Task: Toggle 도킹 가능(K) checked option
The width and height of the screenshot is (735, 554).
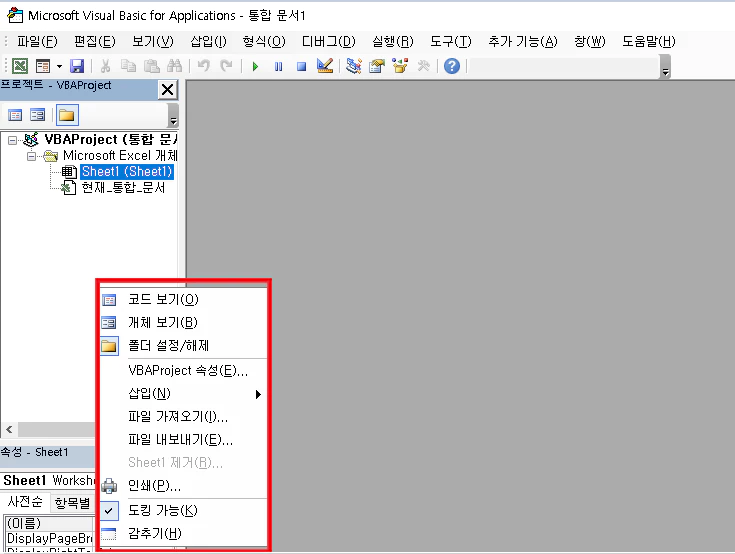Action: 183,510
